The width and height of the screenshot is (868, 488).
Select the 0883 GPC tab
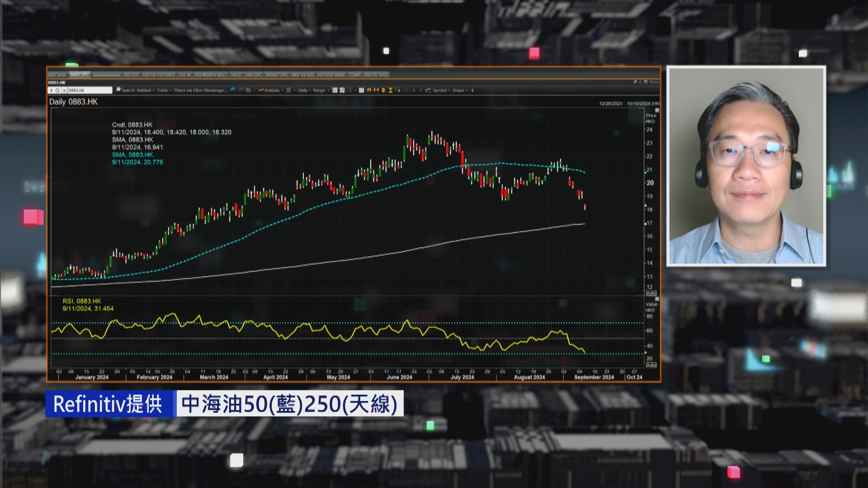tap(80, 75)
